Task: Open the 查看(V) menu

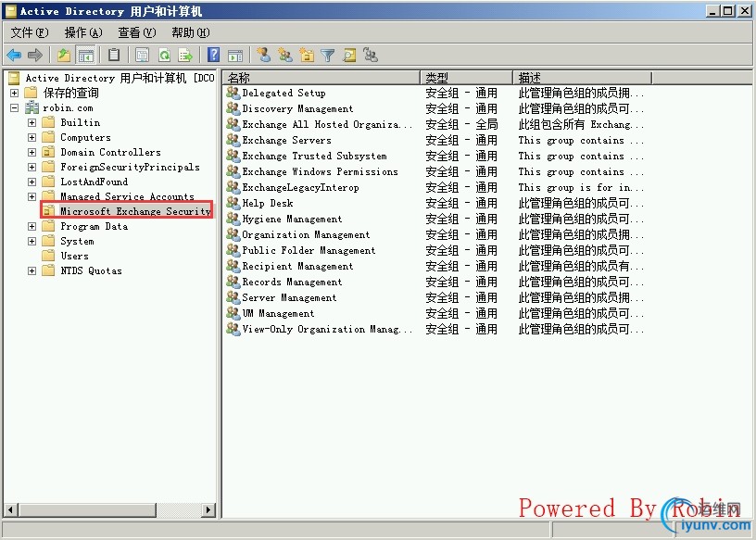Action: [x=137, y=32]
